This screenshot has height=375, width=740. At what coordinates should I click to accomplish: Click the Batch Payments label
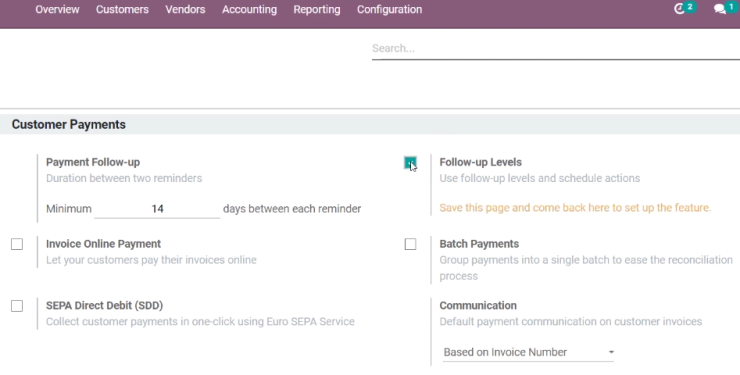pos(479,244)
